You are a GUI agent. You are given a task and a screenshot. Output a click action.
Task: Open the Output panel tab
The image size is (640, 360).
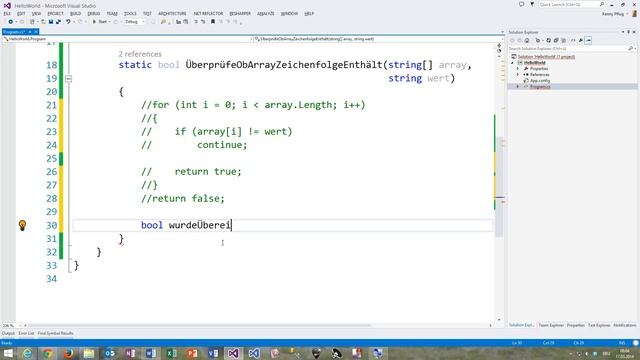click(x=8, y=333)
